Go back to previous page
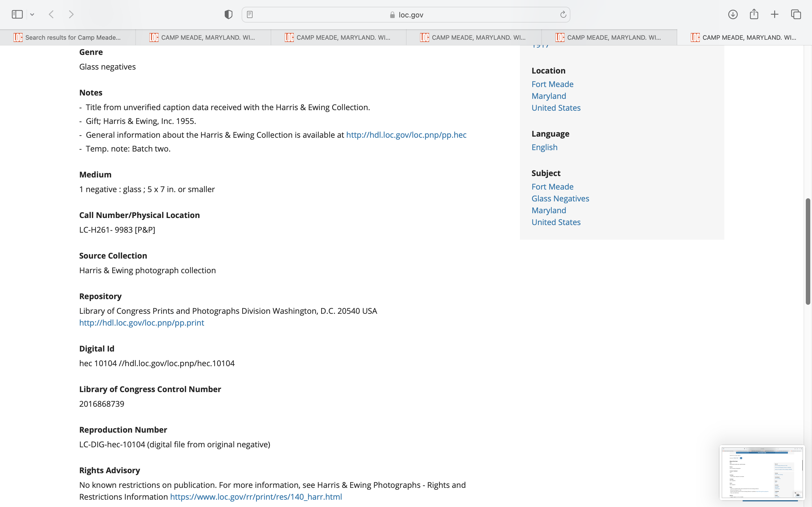Image resolution: width=812 pixels, height=507 pixels. (51, 14)
